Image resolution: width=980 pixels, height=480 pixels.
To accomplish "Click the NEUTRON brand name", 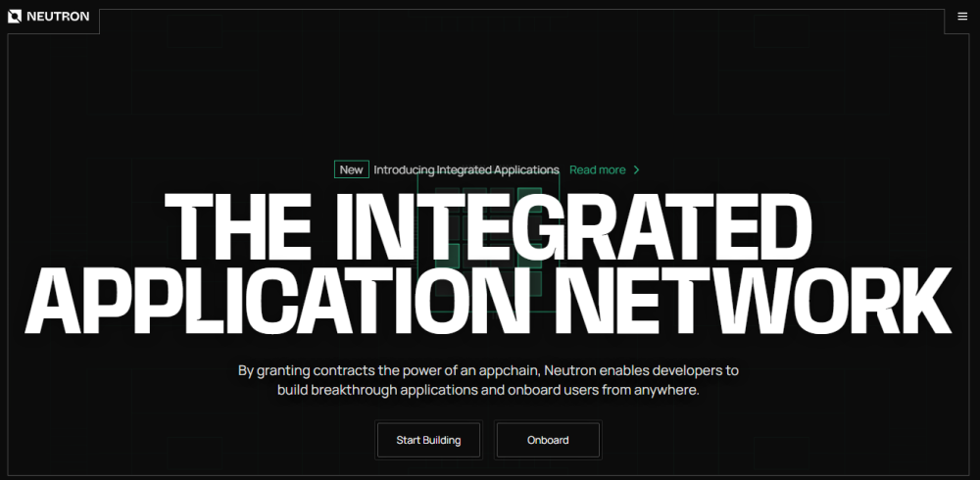I will click(58, 17).
